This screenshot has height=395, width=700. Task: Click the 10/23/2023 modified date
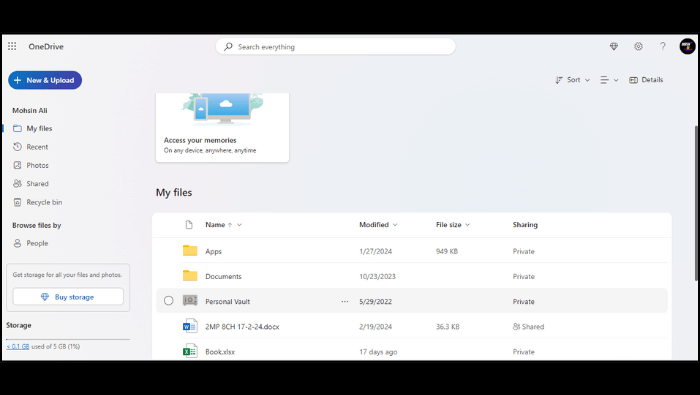pyautogui.click(x=377, y=276)
